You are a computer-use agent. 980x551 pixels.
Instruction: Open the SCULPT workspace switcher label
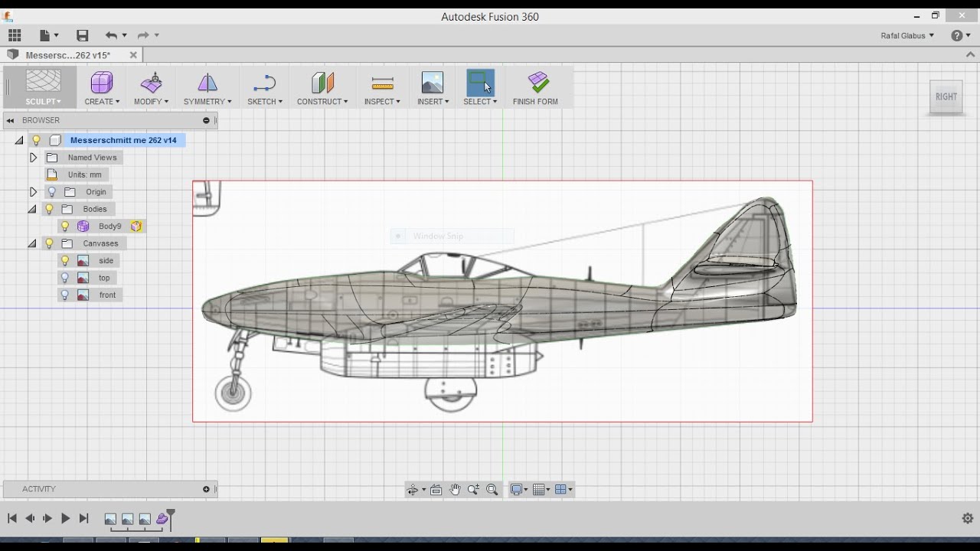point(43,102)
